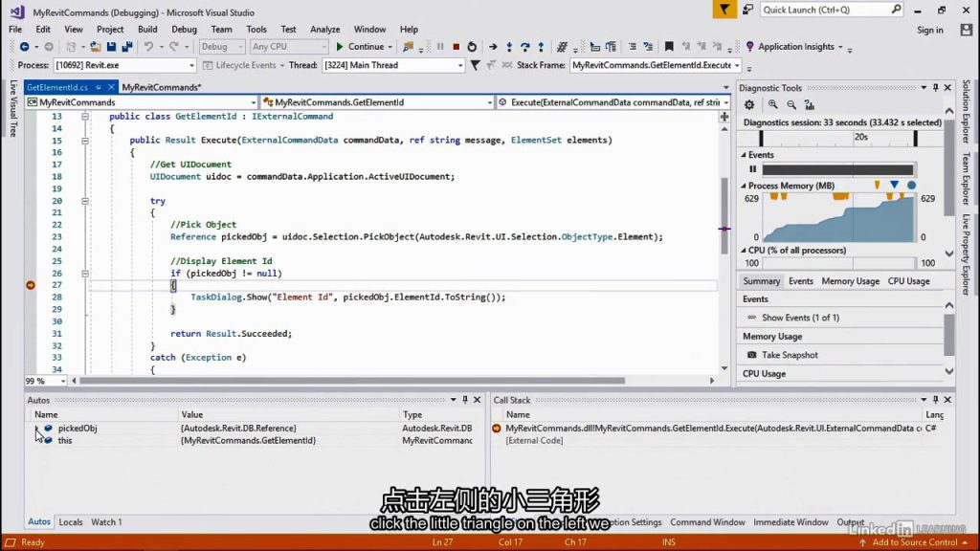The height and width of the screenshot is (551, 980).
Task: Select the MyRevitCommands.dll frame in Call Stack
Action: click(712, 429)
